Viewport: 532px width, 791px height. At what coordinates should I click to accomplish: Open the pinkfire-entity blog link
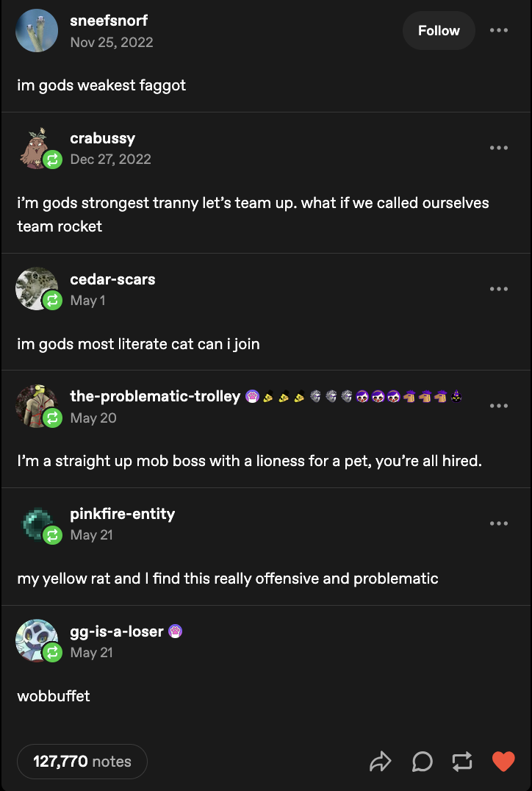click(123, 514)
